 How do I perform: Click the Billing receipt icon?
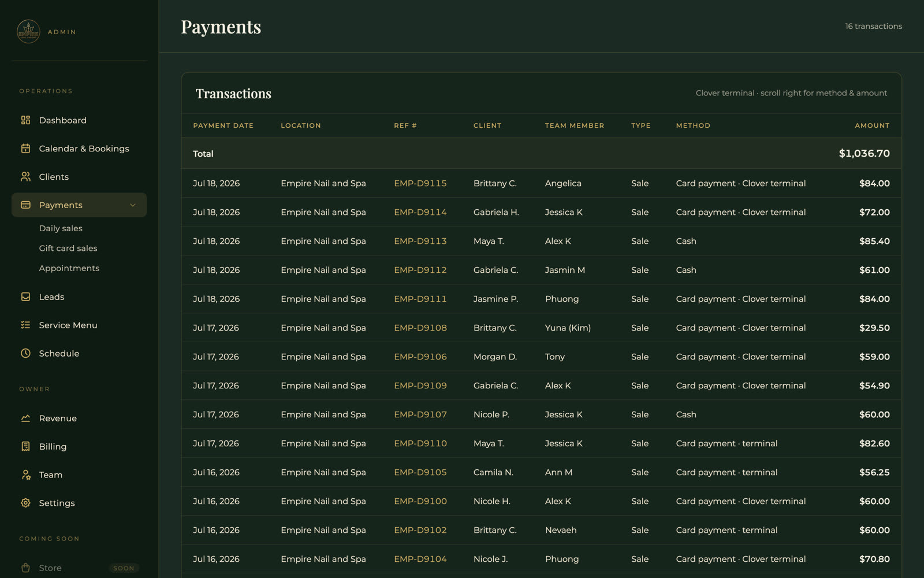(x=25, y=447)
